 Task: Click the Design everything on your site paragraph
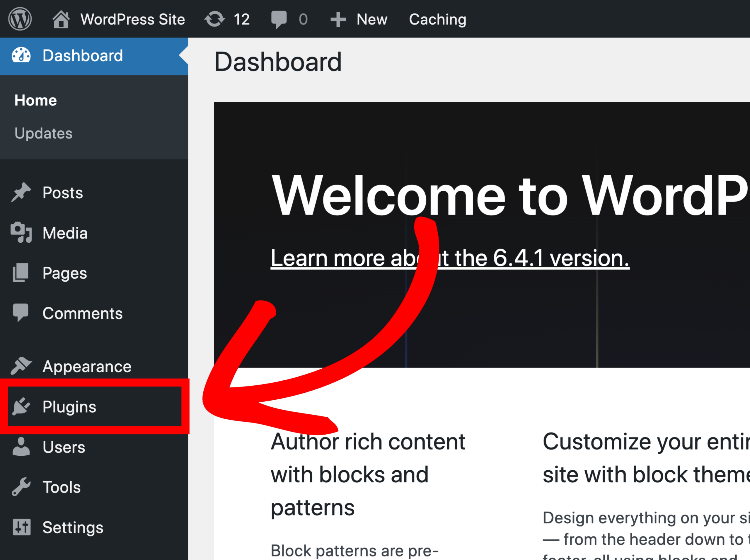click(x=646, y=536)
